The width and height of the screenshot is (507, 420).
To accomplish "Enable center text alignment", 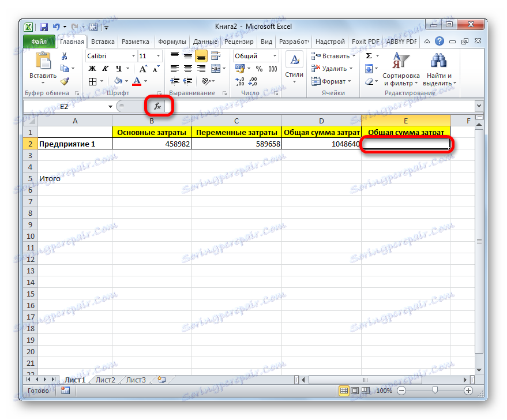I will coord(187,67).
